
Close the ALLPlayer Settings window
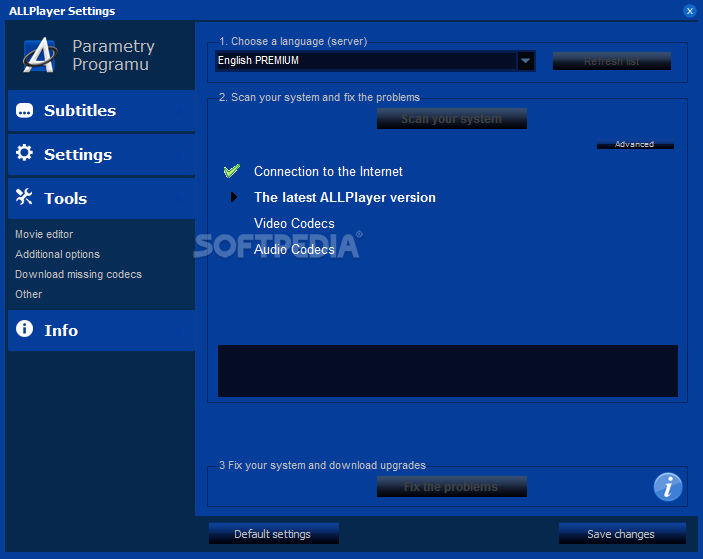coord(690,11)
